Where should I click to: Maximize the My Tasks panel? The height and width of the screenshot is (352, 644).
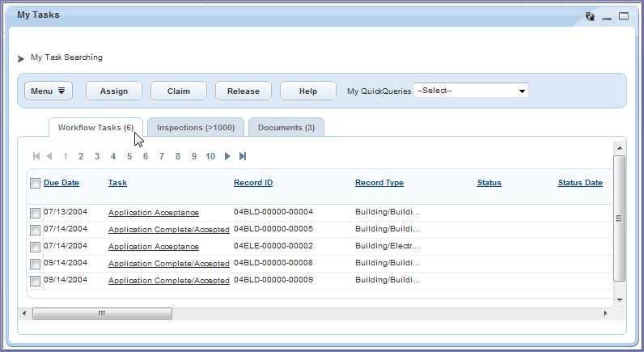click(x=624, y=16)
